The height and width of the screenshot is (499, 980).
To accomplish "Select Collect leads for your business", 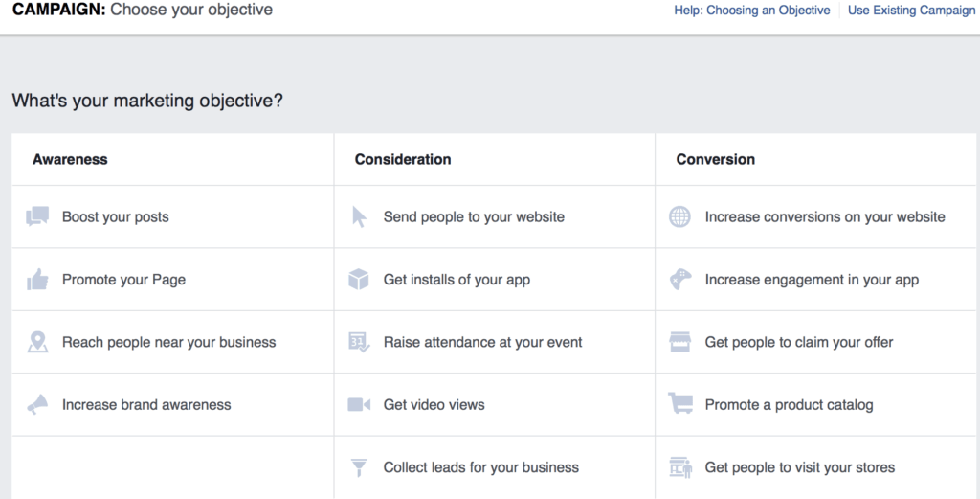I will 495,467.
